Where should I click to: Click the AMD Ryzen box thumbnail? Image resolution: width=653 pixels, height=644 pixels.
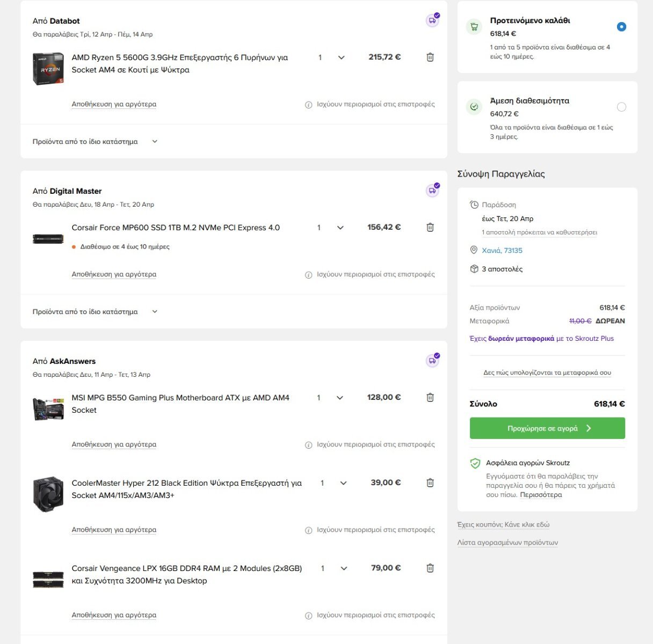(x=48, y=68)
